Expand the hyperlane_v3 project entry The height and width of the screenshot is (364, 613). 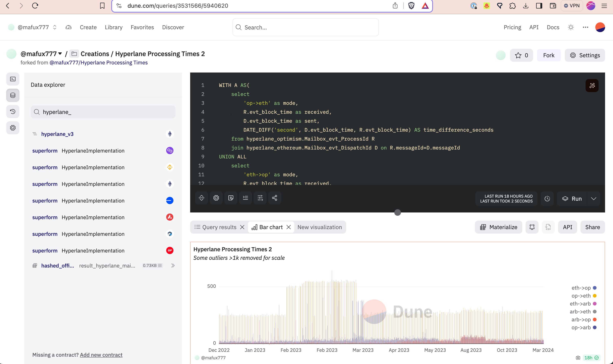pos(103,134)
